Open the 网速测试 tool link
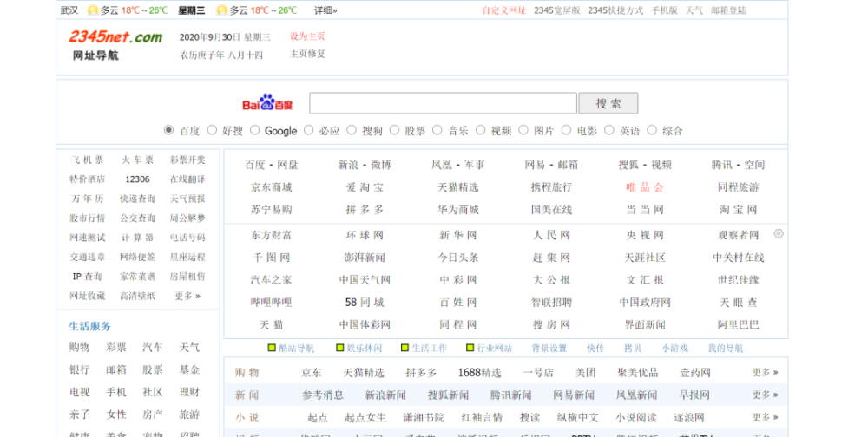 (x=88, y=238)
